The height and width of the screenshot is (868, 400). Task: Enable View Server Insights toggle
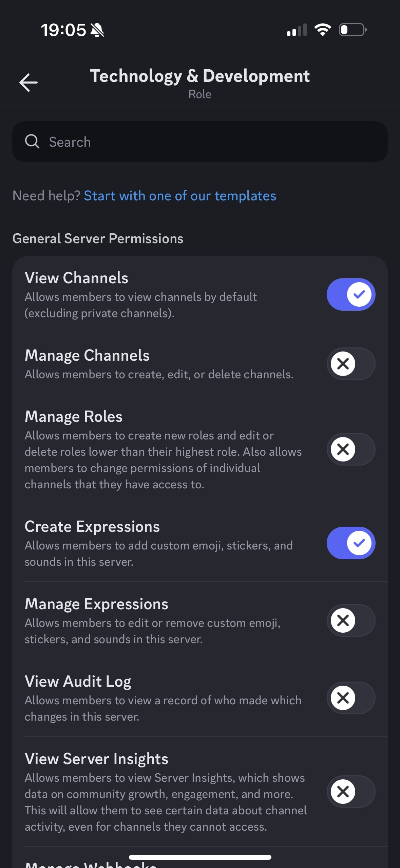pos(351,792)
